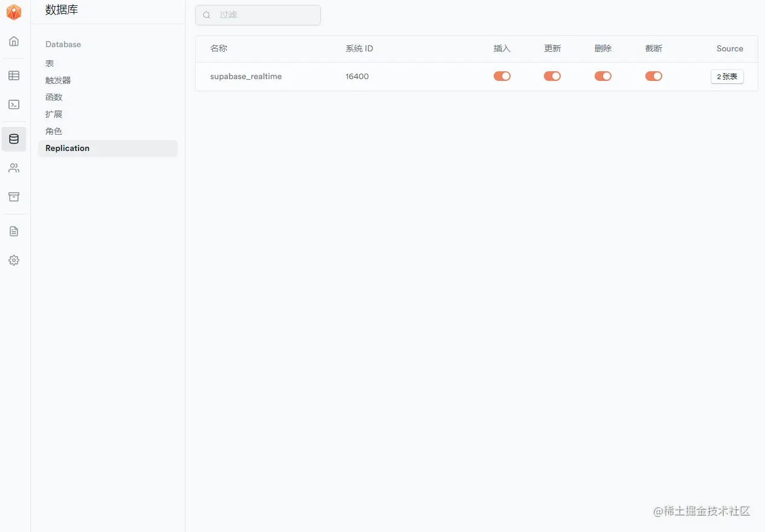Open the Storage archive icon
The image size is (765, 532).
coord(14,197)
